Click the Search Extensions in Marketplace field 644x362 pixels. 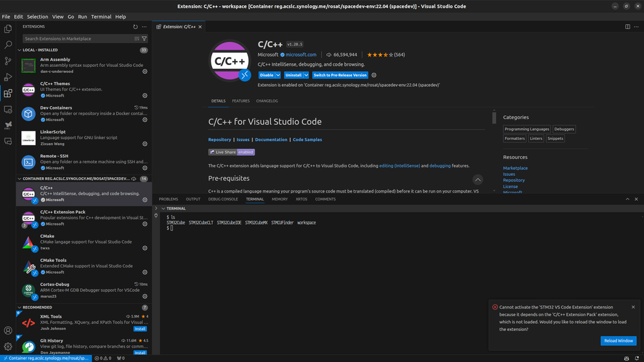(78, 39)
